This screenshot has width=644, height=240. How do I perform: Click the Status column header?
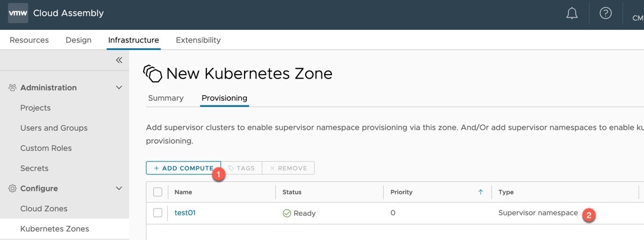tap(292, 192)
